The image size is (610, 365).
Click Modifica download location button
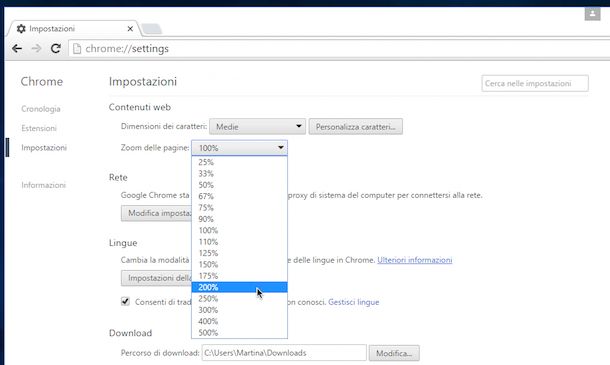pos(394,353)
